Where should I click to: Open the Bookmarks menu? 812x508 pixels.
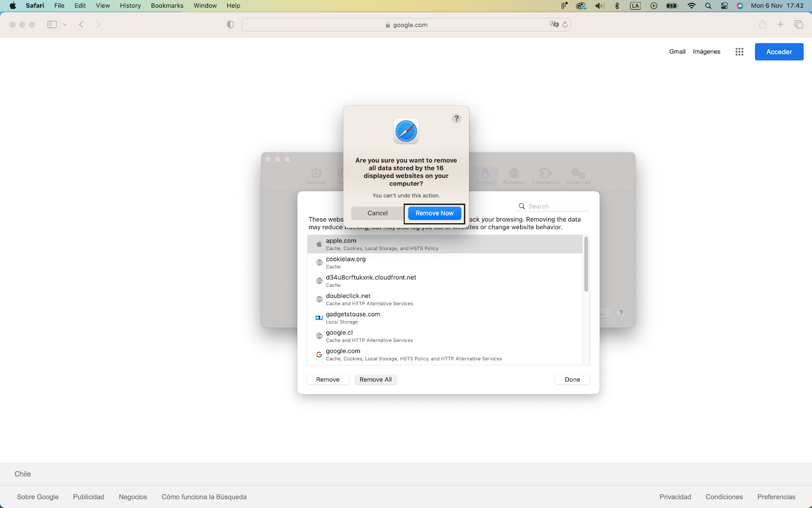tap(167, 6)
